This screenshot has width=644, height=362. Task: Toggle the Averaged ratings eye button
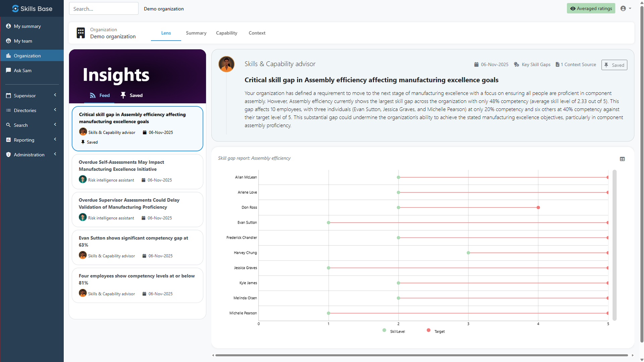point(591,8)
